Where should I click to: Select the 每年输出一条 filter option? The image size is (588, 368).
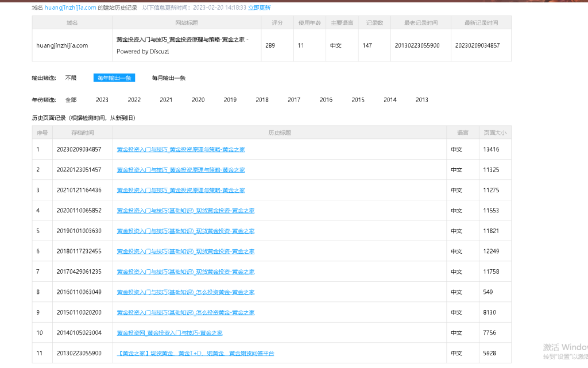point(114,78)
